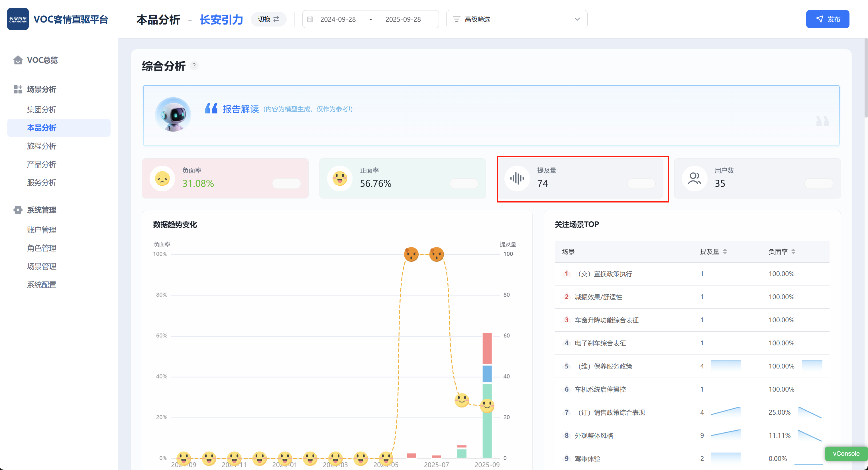Image resolution: width=868 pixels, height=470 pixels.
Task: Navigate to 旅程分析 page
Action: 41,146
